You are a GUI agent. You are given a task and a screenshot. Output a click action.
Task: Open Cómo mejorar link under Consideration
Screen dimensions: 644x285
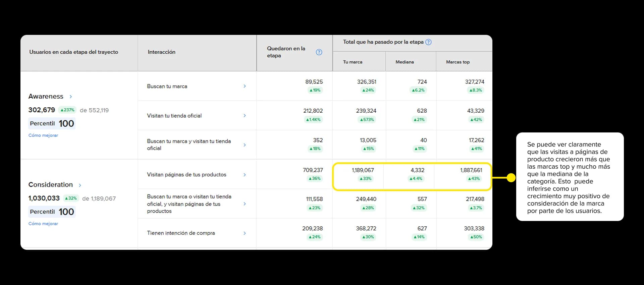point(43,224)
